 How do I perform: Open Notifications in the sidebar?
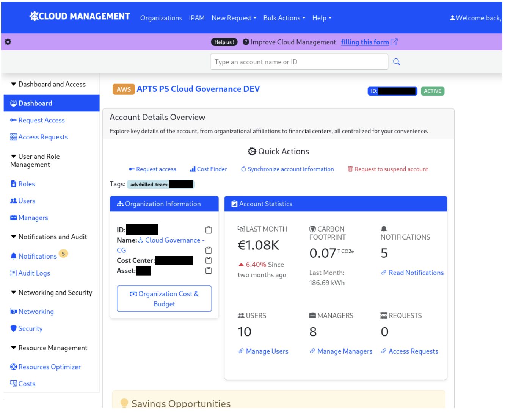(34, 256)
